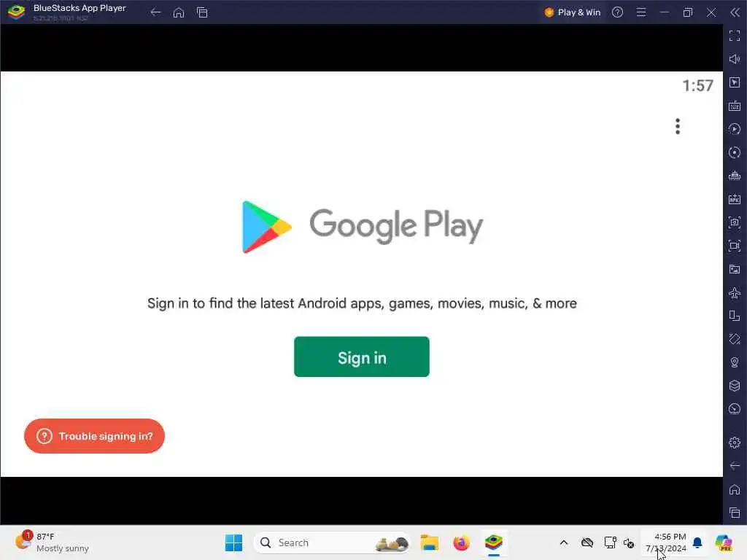This screenshot has width=747, height=560.
Task: Open the BlueStacks hamburger menu
Action: pos(641,12)
